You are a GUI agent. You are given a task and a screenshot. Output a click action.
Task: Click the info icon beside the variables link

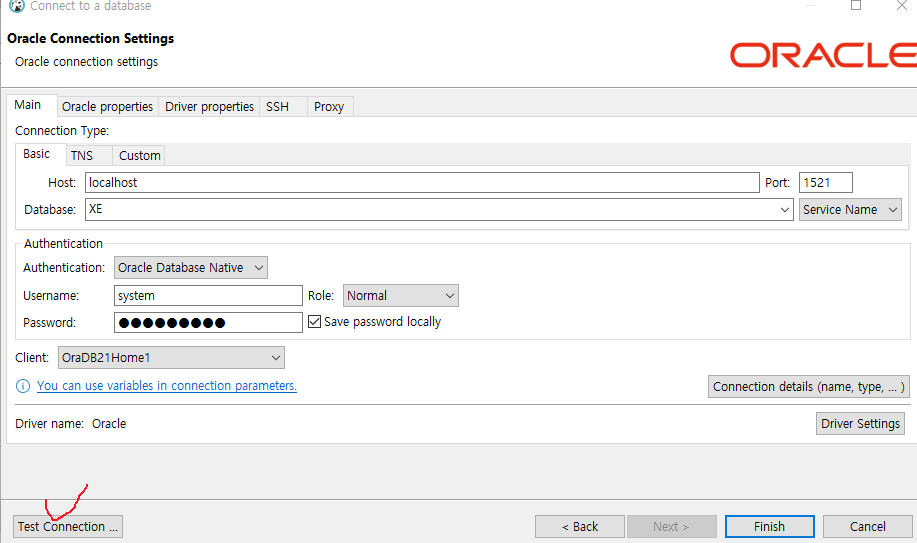(x=22, y=386)
